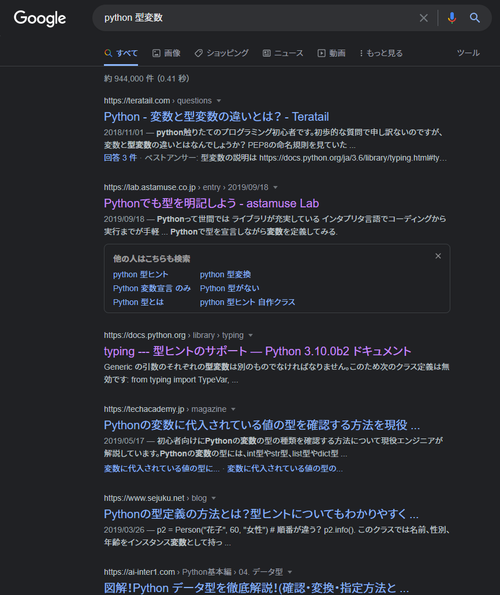Open Pythonの型定義の方法とは result
This screenshot has height=595, width=500.
point(261,514)
